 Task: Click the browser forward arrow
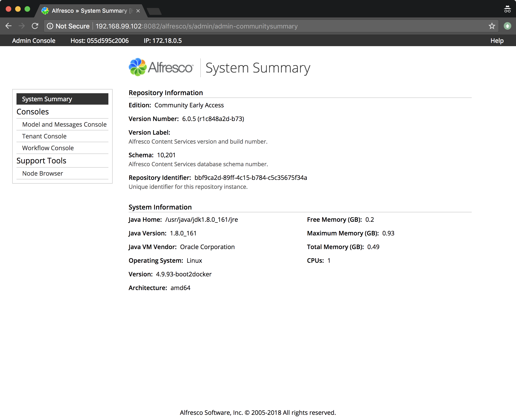coord(22,26)
